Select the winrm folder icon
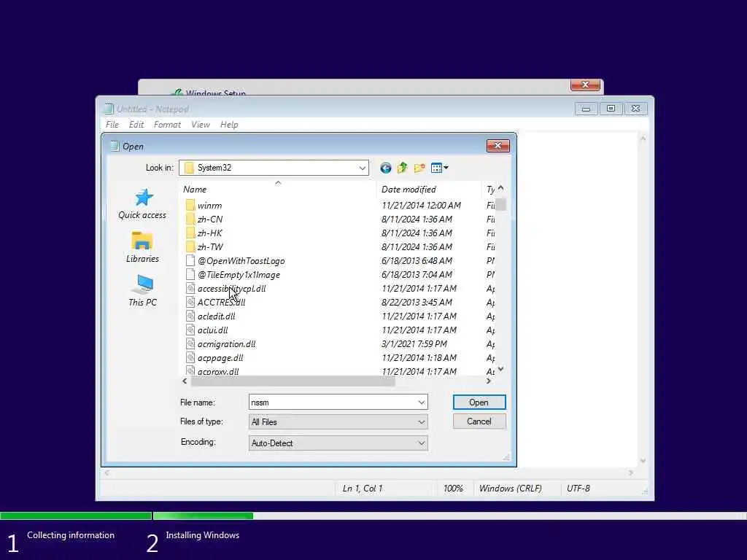This screenshot has width=747, height=560. click(x=190, y=205)
